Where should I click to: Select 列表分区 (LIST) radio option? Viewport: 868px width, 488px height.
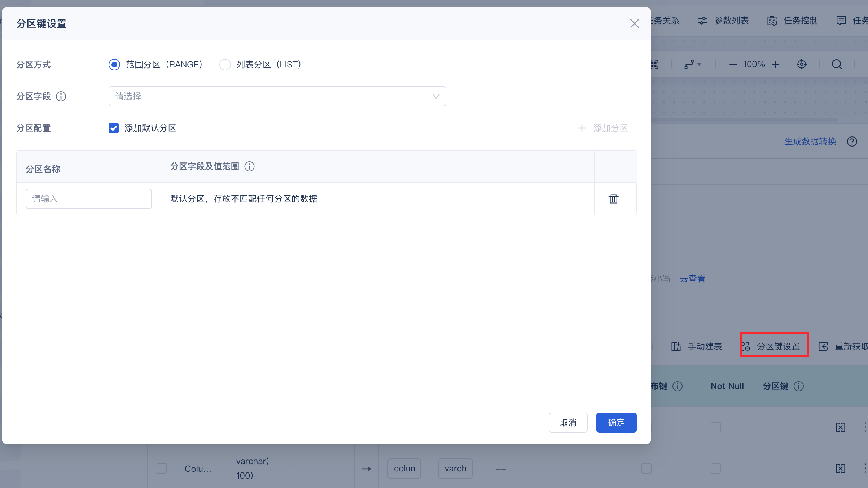point(225,65)
